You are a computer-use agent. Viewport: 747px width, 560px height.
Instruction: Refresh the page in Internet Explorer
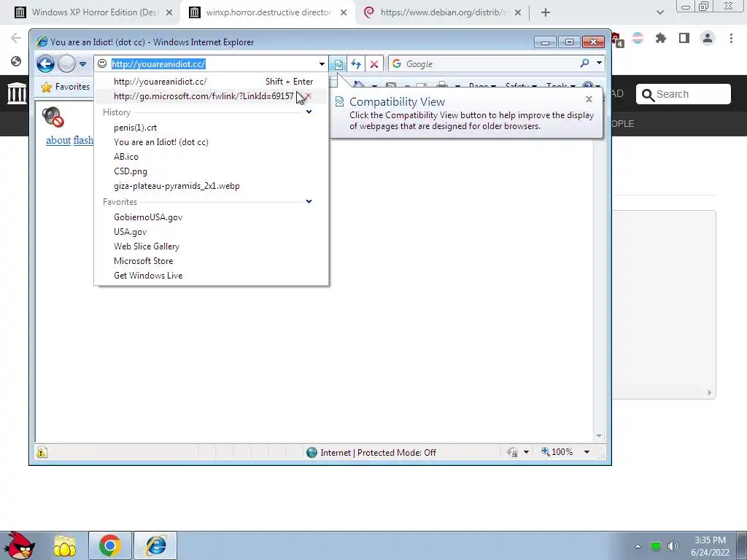pos(356,64)
